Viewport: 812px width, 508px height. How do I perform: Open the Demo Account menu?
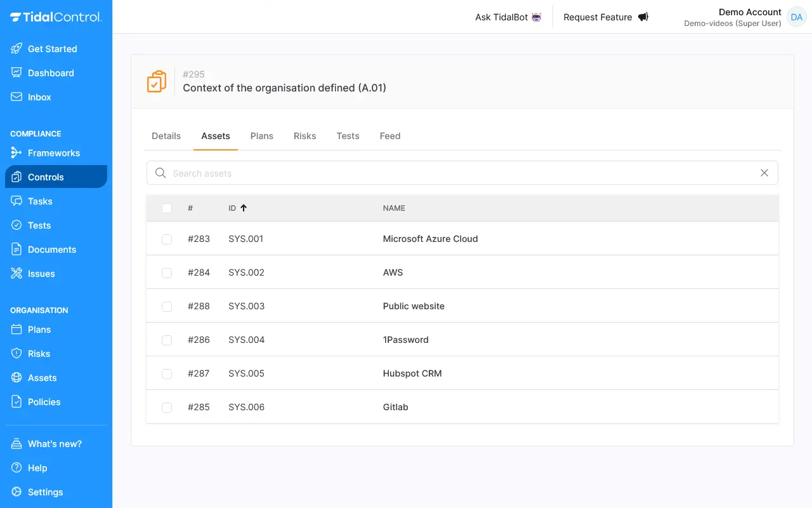[745, 17]
